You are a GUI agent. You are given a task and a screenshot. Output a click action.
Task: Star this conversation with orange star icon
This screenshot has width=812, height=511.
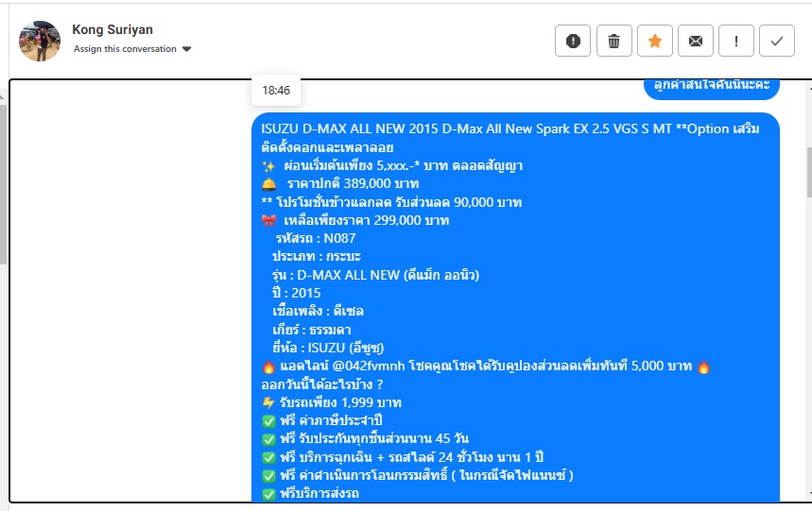coord(654,41)
